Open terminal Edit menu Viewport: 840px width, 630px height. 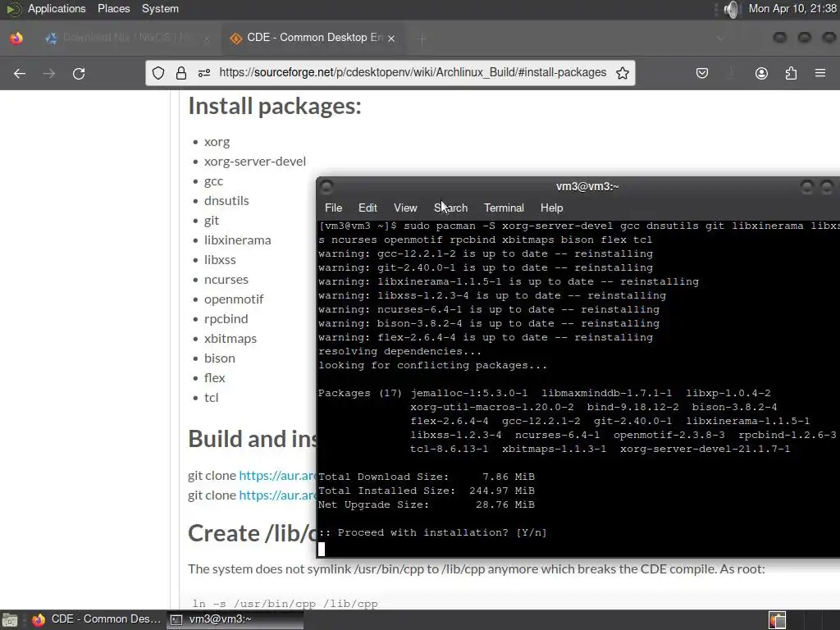[367, 208]
